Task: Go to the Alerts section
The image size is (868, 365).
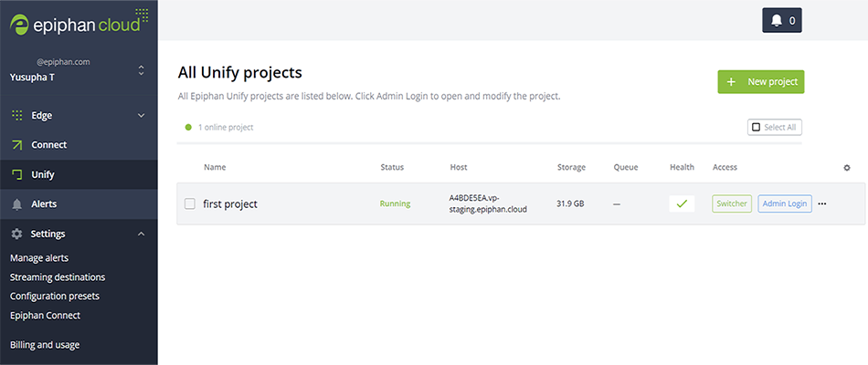Action: (79, 204)
